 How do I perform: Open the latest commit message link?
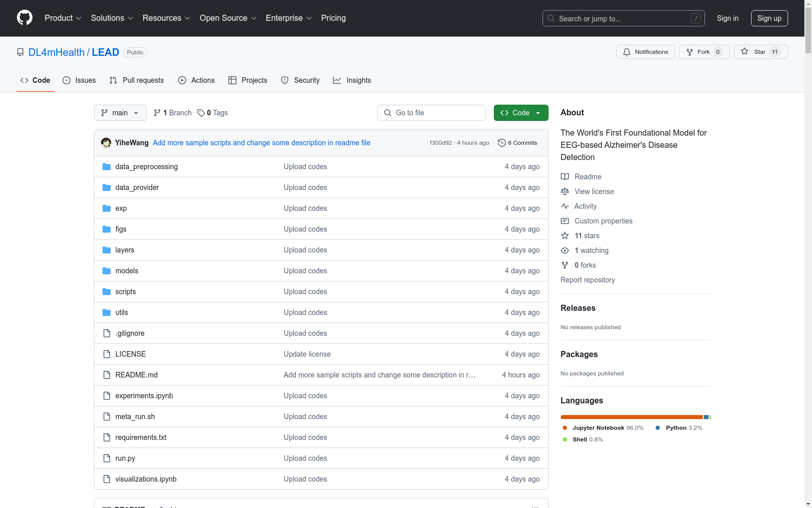(x=261, y=143)
